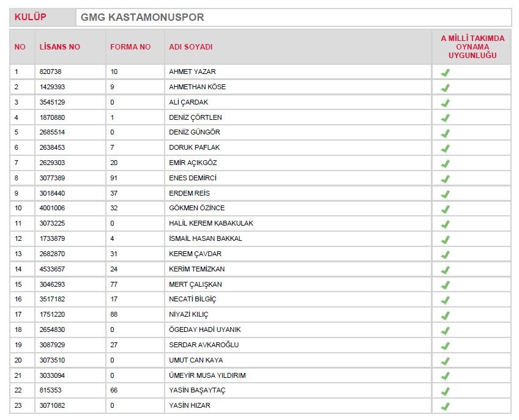
Task: Select the name ÜMEYİR MUSA YILDIRIM
Action: coord(207,375)
